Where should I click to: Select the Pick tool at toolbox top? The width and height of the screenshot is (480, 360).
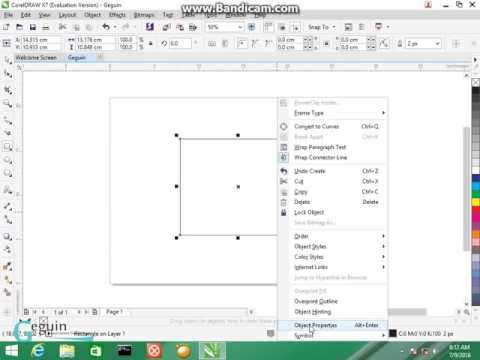pos(7,60)
